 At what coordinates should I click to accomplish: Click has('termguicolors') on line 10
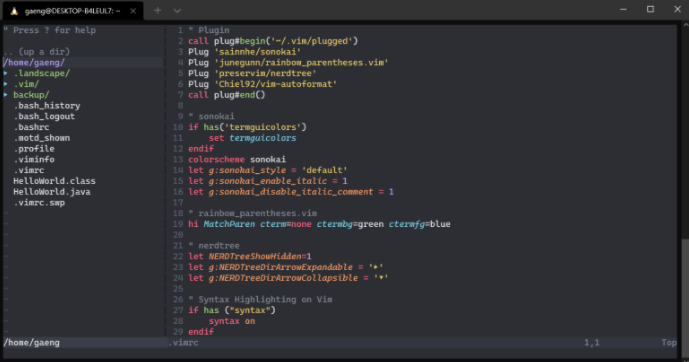255,127
